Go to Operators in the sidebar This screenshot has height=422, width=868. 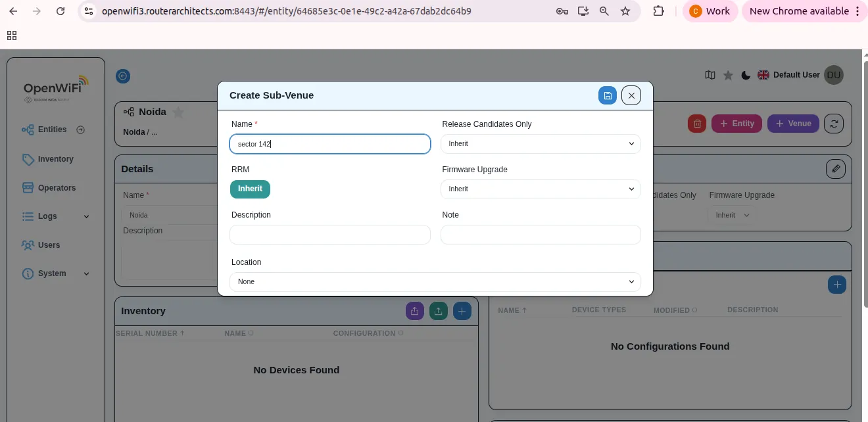point(57,188)
